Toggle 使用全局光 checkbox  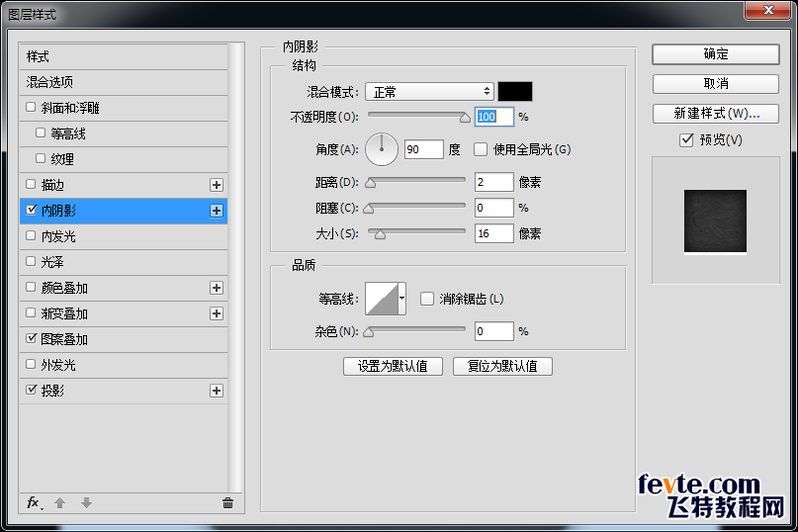click(x=480, y=149)
